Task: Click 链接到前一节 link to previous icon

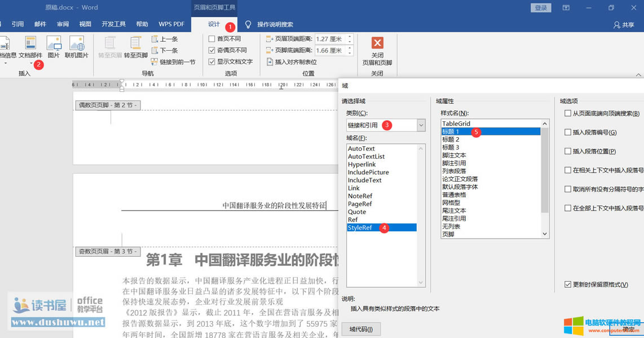Action: [155, 62]
